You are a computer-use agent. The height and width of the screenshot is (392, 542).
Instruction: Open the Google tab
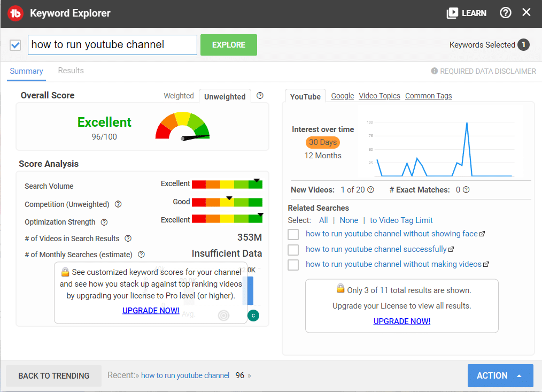[342, 96]
